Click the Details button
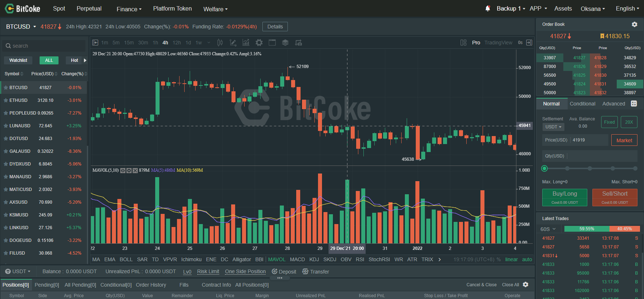The width and height of the screenshot is (644, 299). click(275, 27)
